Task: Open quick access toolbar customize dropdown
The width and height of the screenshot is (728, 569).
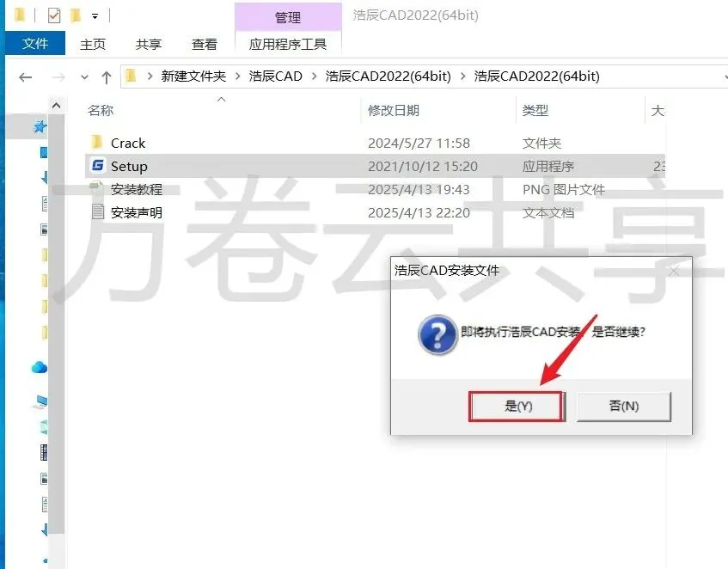Action: (95, 16)
